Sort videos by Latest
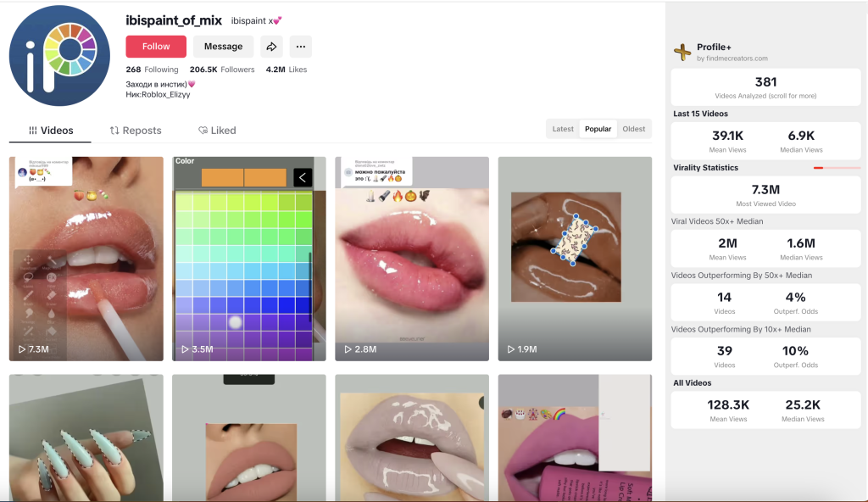 563,129
